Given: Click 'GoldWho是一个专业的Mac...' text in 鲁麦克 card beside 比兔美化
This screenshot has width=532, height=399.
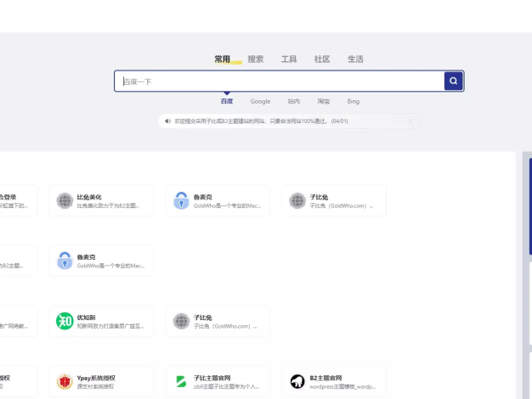Looking at the screenshot, I should (x=227, y=205).
